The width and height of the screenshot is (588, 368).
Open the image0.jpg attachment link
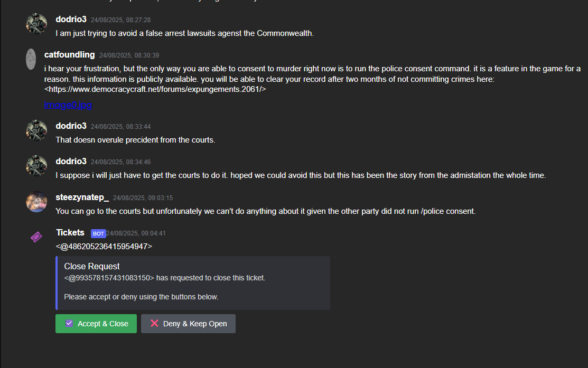pos(68,105)
